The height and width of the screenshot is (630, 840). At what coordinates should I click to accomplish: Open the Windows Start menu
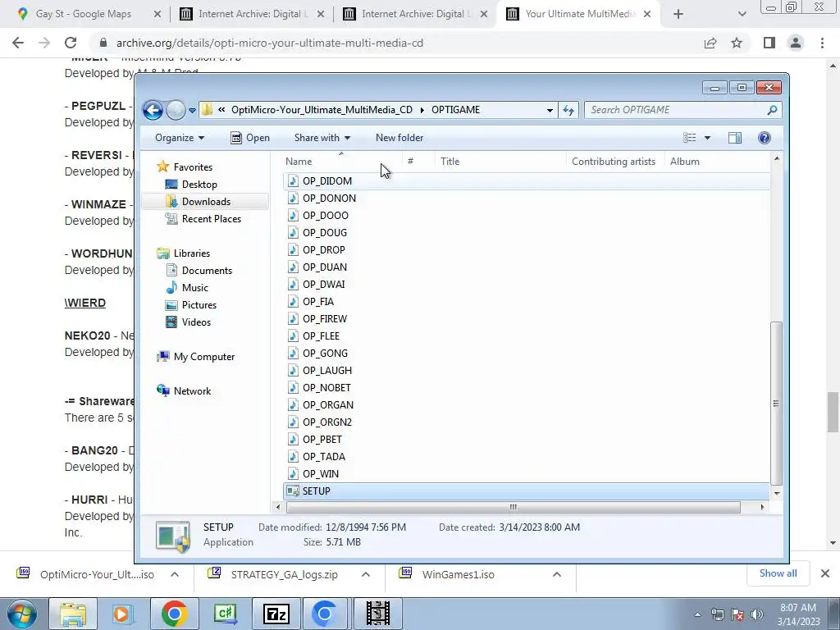21,614
